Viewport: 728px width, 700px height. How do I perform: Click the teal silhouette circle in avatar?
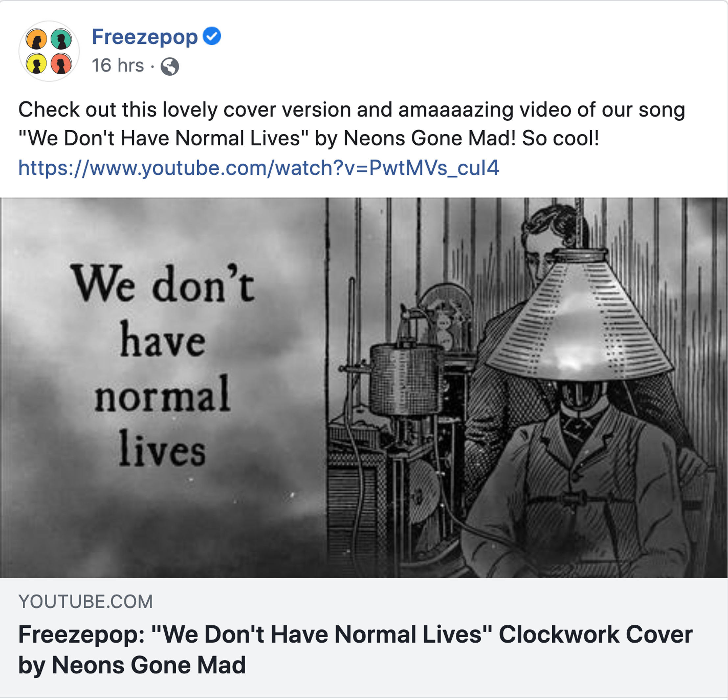click(x=61, y=39)
